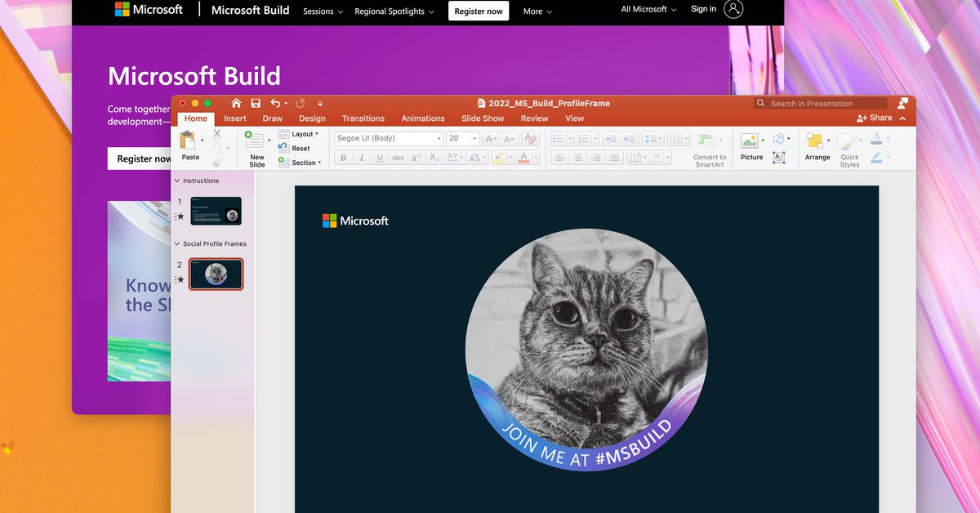
Task: Open All Microsoft menu on Build site
Action: 649,9
